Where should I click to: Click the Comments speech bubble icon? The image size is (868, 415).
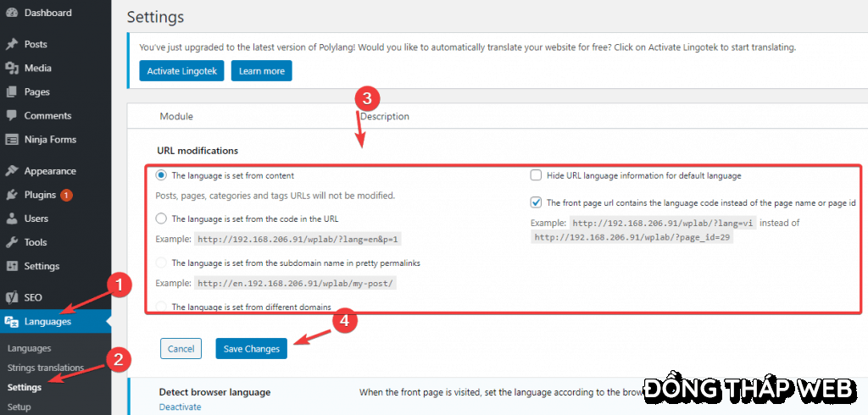[x=12, y=115]
